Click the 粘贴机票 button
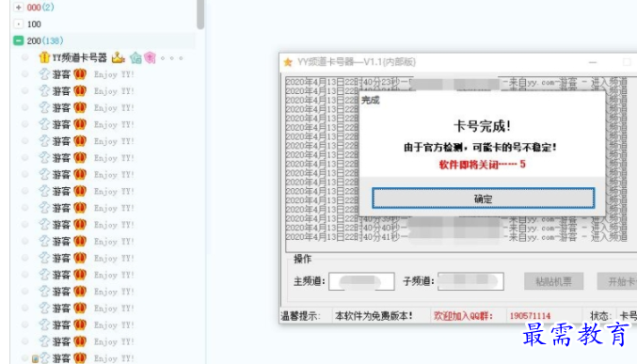 point(553,281)
